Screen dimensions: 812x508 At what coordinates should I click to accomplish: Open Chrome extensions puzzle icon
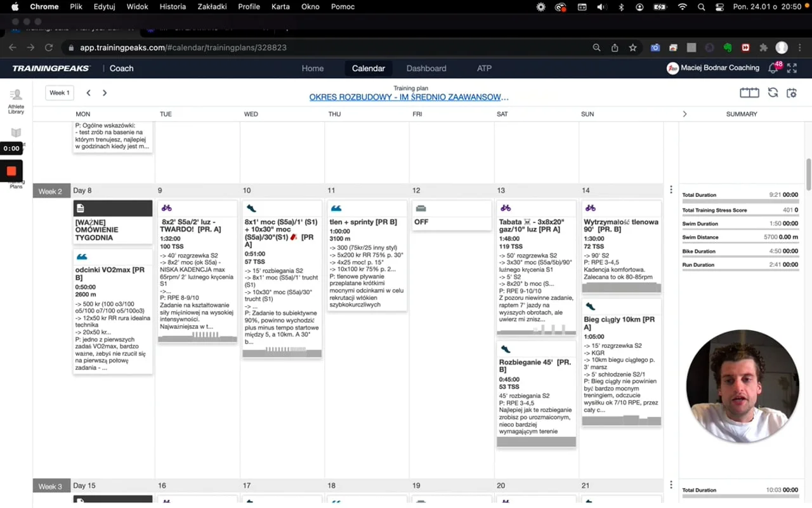(764, 48)
